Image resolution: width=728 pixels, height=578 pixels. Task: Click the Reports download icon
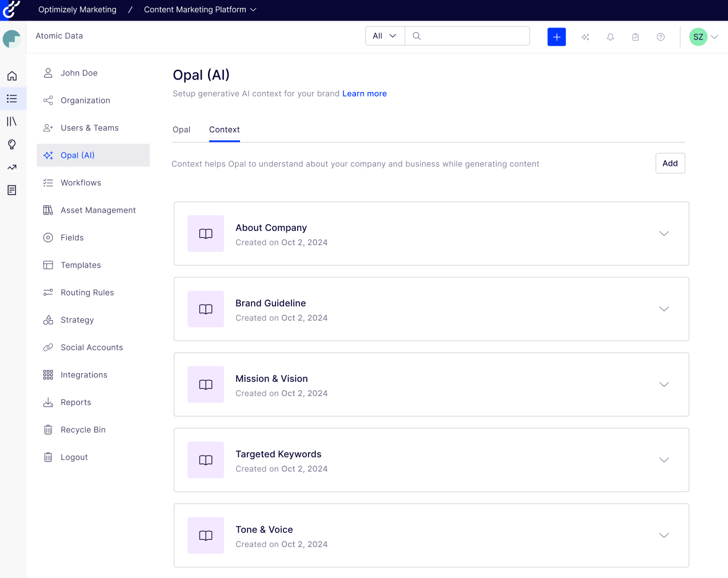pyautogui.click(x=48, y=402)
